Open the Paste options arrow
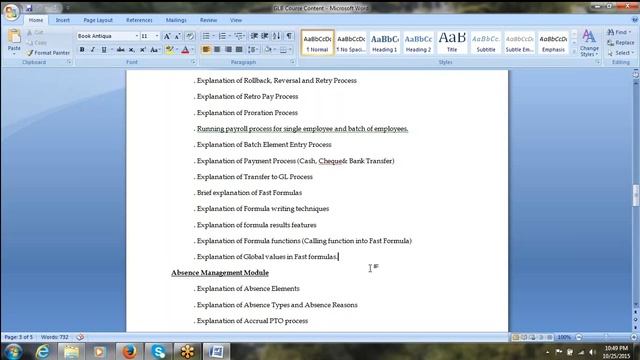The height and width of the screenshot is (360, 640). click(x=14, y=53)
